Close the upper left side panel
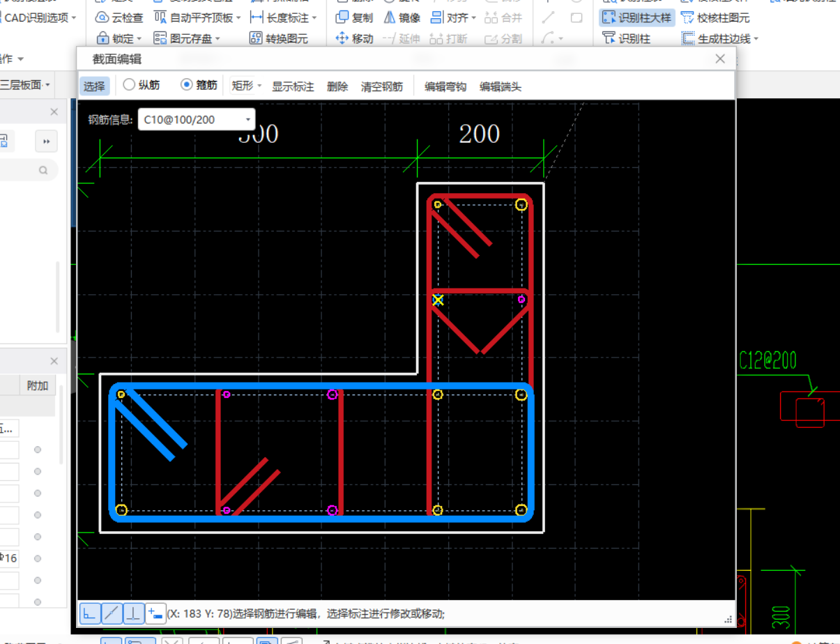 click(54, 112)
